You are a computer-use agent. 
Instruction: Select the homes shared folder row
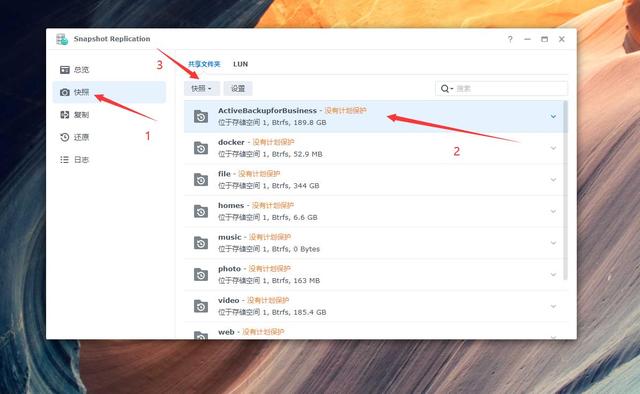click(373, 211)
